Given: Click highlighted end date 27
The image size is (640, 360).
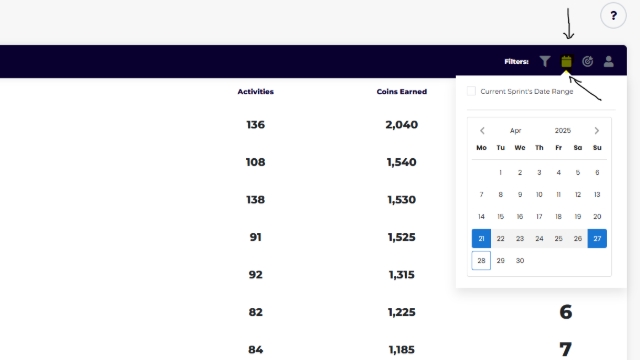Looking at the screenshot, I should tap(597, 238).
